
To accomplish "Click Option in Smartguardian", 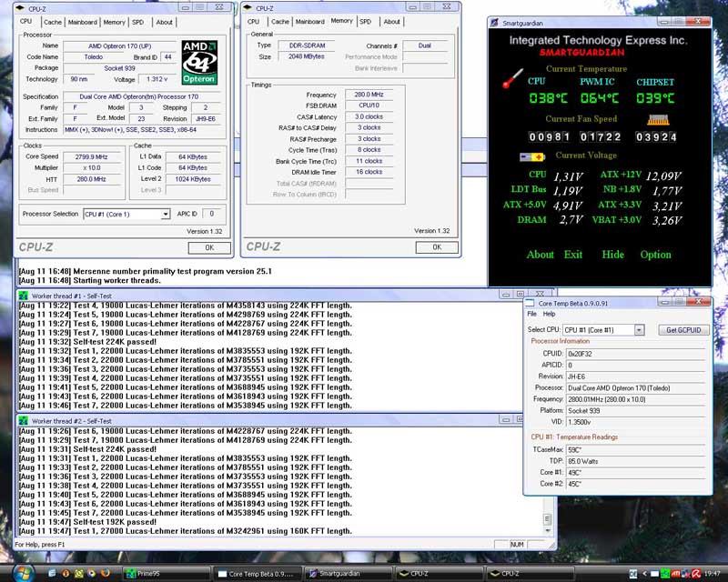I will 655,255.
